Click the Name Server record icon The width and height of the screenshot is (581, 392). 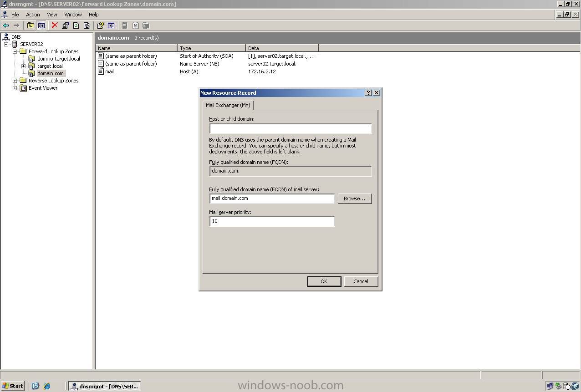(x=101, y=64)
